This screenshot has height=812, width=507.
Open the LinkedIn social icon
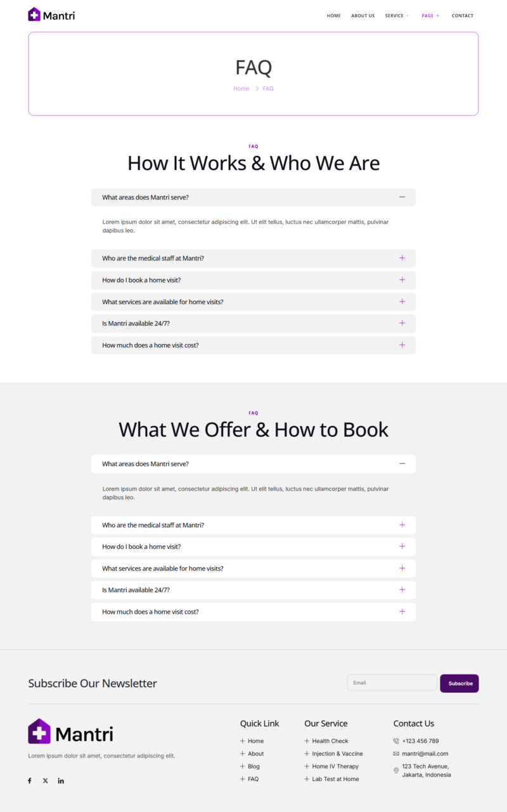pos(61,781)
